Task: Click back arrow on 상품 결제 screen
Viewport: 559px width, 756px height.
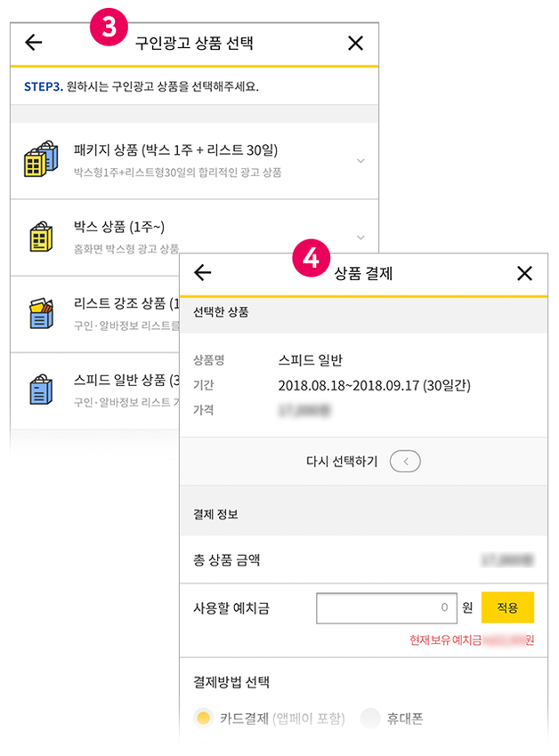Action: coord(203,273)
